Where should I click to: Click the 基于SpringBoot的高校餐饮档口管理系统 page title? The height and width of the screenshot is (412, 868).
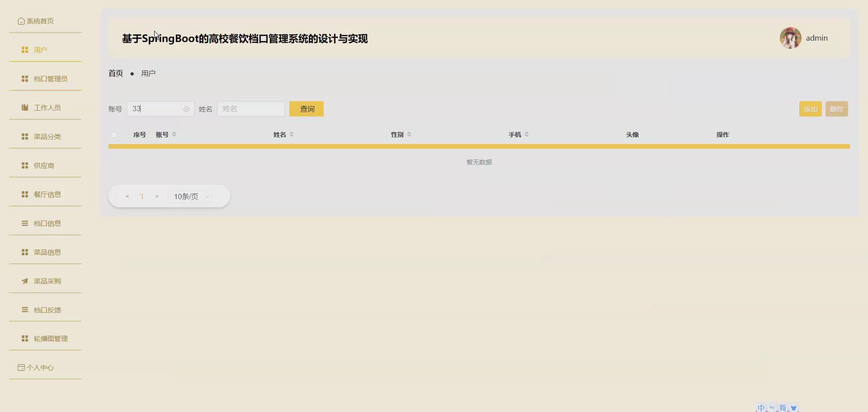(245, 39)
